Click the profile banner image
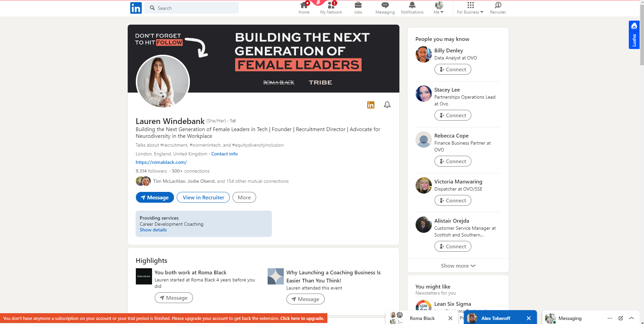The image size is (644, 324). click(x=264, y=58)
